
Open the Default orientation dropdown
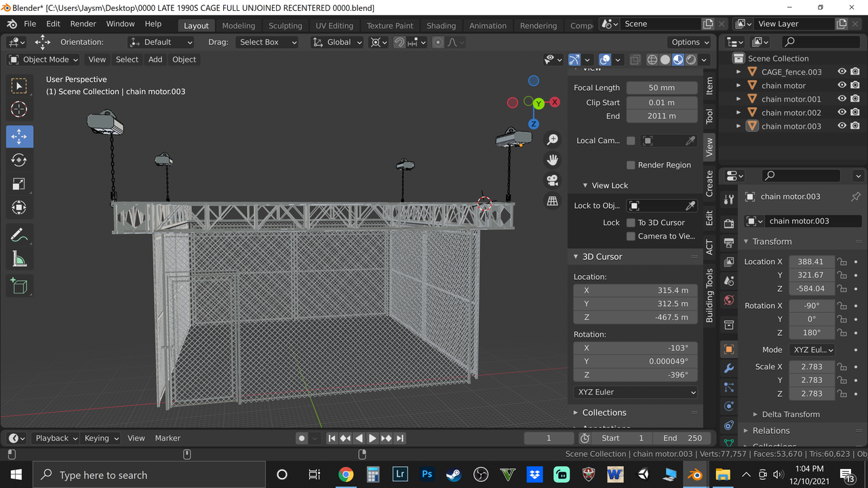pyautogui.click(x=161, y=42)
